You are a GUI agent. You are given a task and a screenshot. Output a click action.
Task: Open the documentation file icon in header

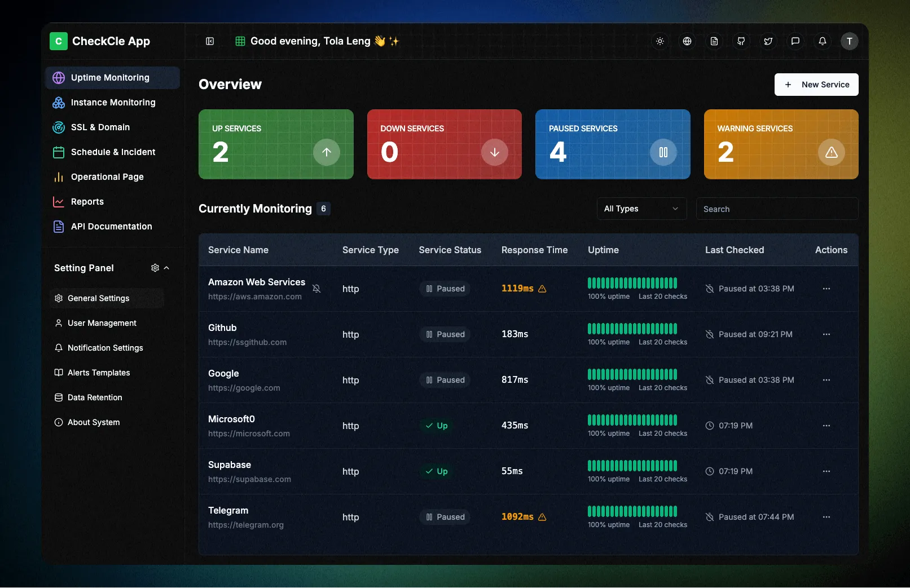point(714,41)
